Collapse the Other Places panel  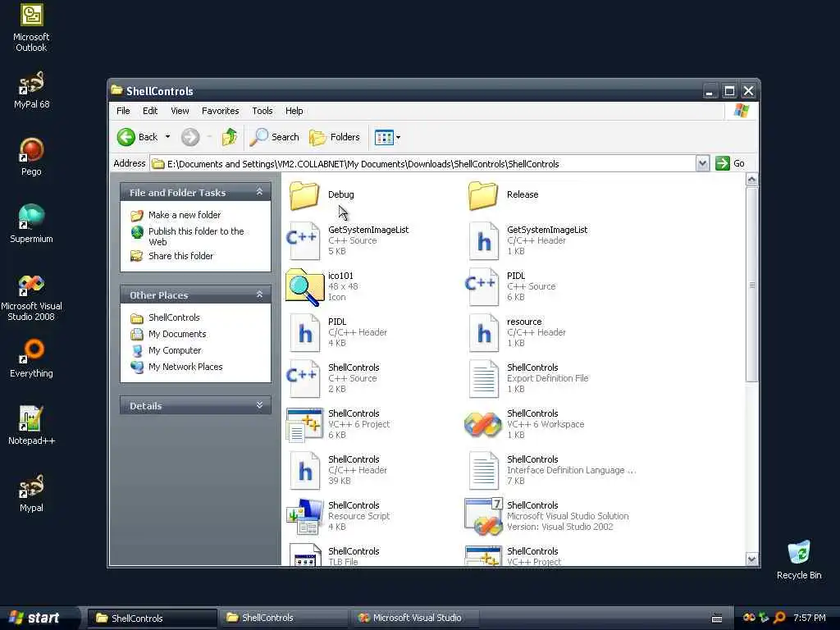pyautogui.click(x=259, y=294)
